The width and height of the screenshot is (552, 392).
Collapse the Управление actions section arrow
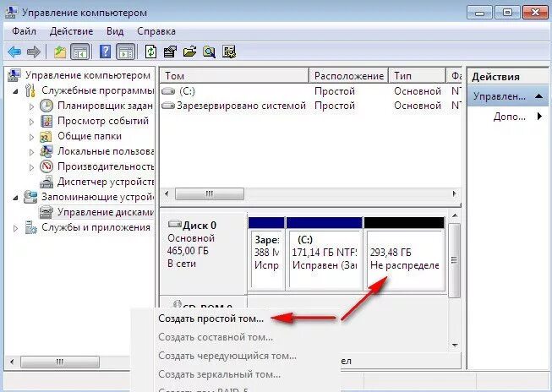point(538,96)
